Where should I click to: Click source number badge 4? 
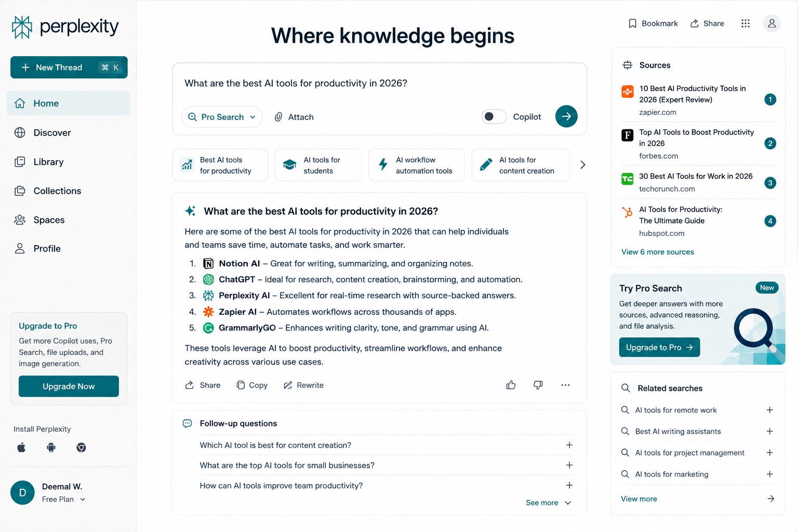[x=770, y=221]
